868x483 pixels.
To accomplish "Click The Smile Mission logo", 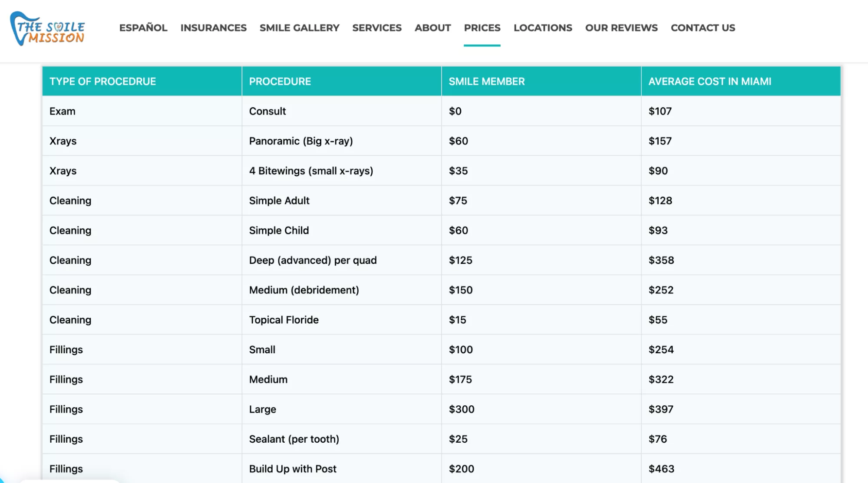I will tap(48, 27).
